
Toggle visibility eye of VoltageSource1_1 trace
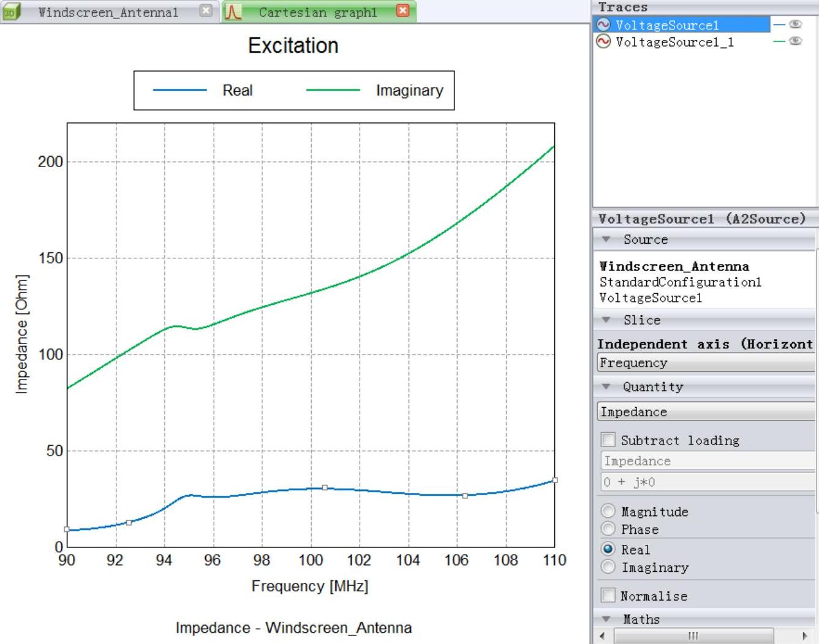(x=795, y=42)
